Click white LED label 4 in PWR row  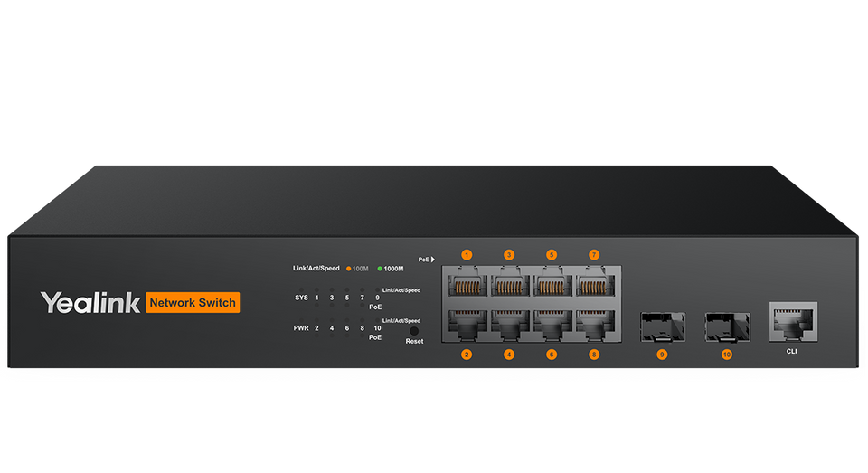[x=332, y=328]
